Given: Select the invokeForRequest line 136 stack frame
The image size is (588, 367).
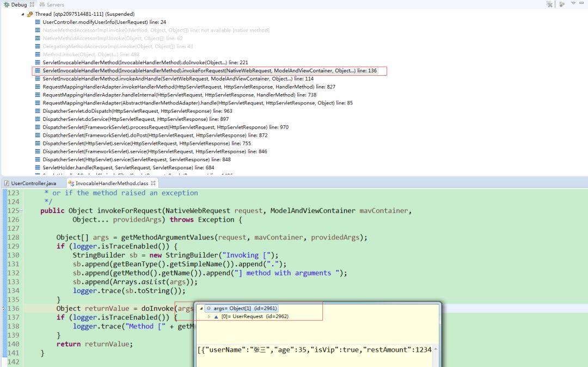Looking at the screenshot, I should coord(210,70).
